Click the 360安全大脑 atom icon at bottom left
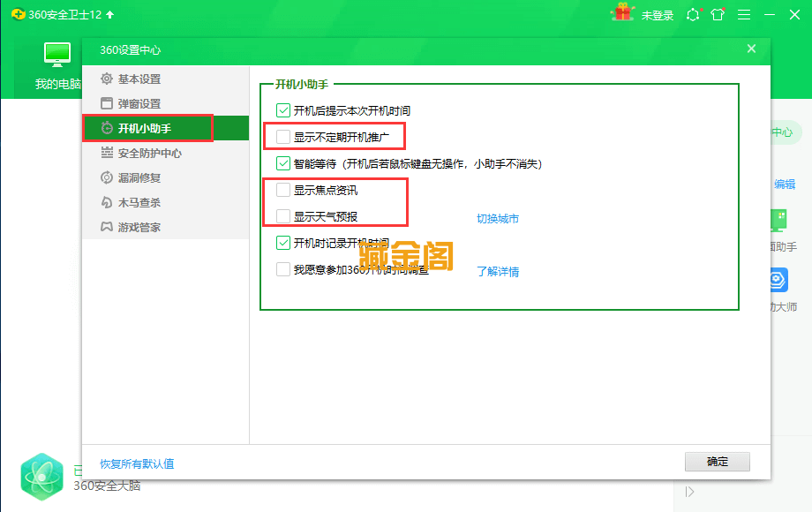Viewport: 812px width, 512px height. pyautogui.click(x=41, y=475)
